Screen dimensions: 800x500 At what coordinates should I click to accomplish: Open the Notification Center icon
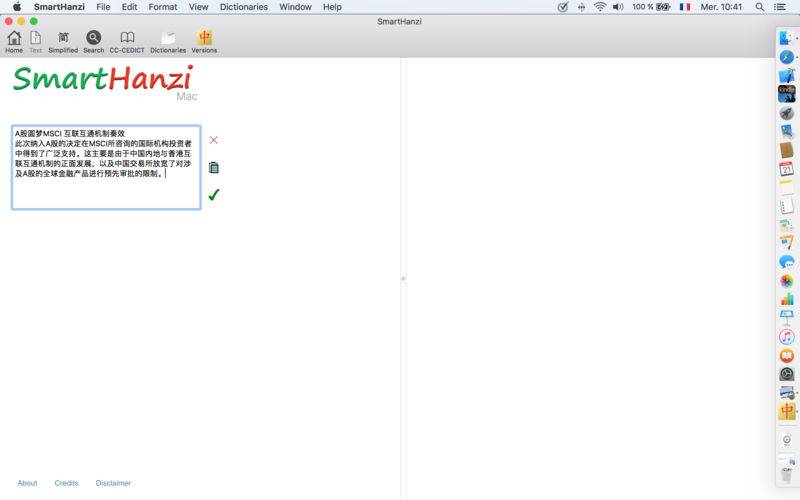[780, 7]
